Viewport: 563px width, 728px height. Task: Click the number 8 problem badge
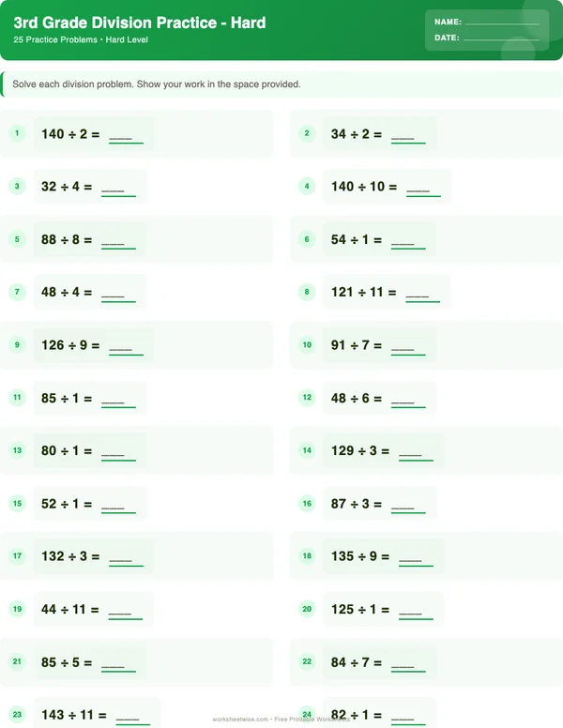[307, 293]
